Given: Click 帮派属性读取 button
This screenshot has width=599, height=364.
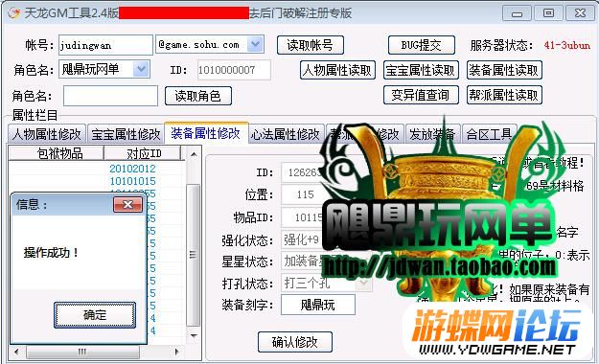Looking at the screenshot, I should coord(504,95).
